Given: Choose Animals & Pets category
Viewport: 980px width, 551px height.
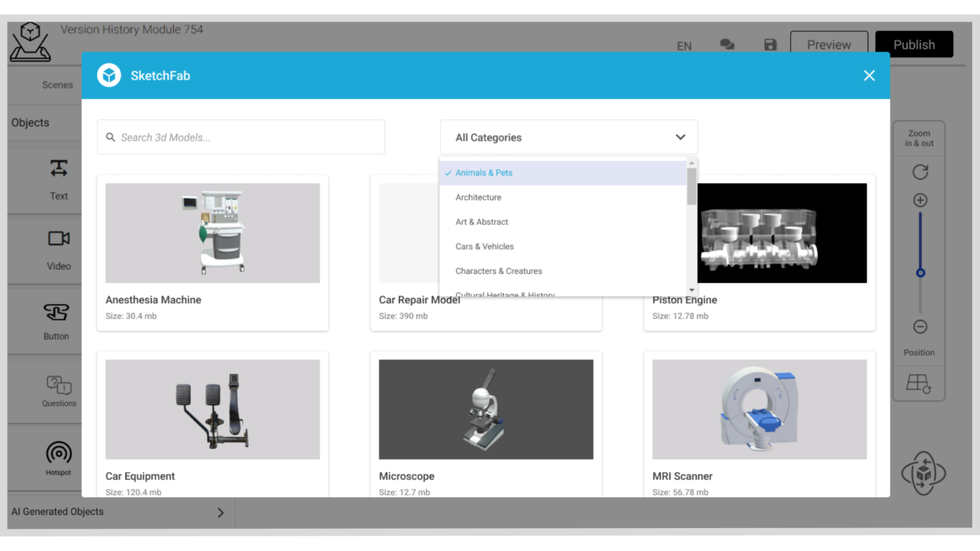Looking at the screenshot, I should tap(563, 173).
